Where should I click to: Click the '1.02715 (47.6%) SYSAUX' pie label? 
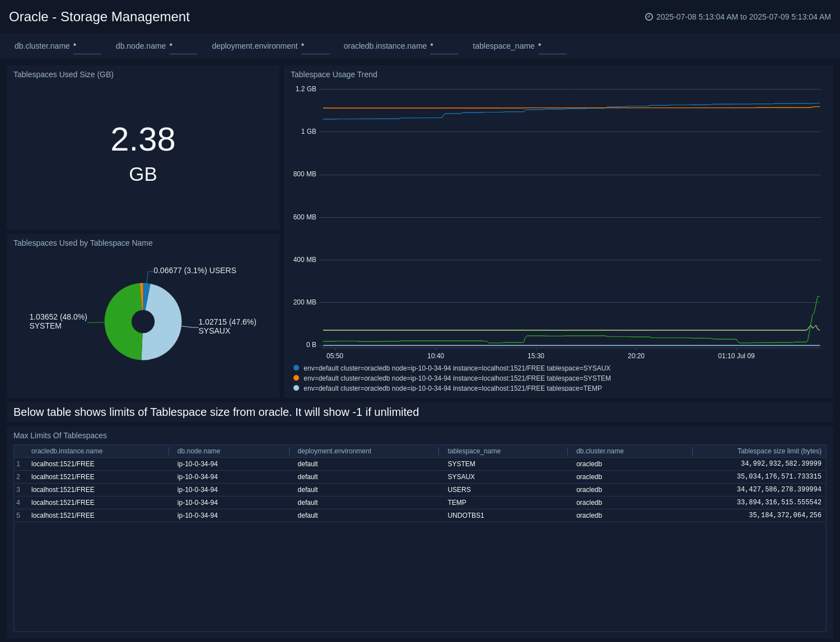(227, 326)
